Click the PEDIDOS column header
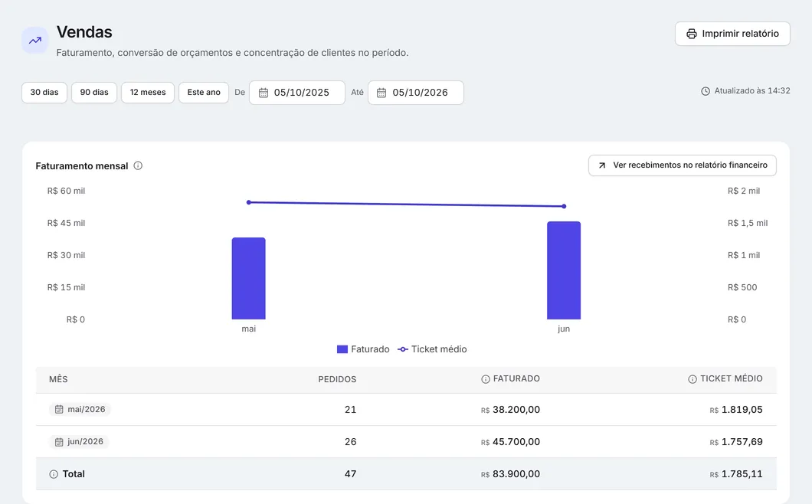The image size is (812, 504). [337, 379]
